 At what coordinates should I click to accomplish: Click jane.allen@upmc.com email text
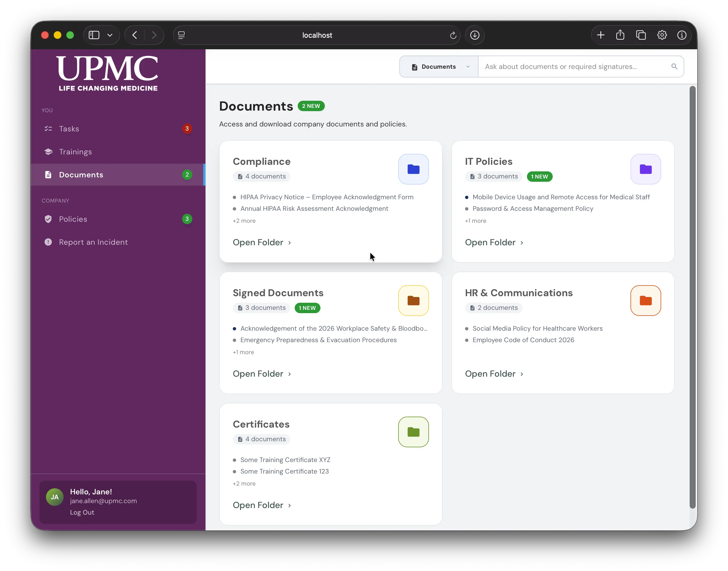103,501
